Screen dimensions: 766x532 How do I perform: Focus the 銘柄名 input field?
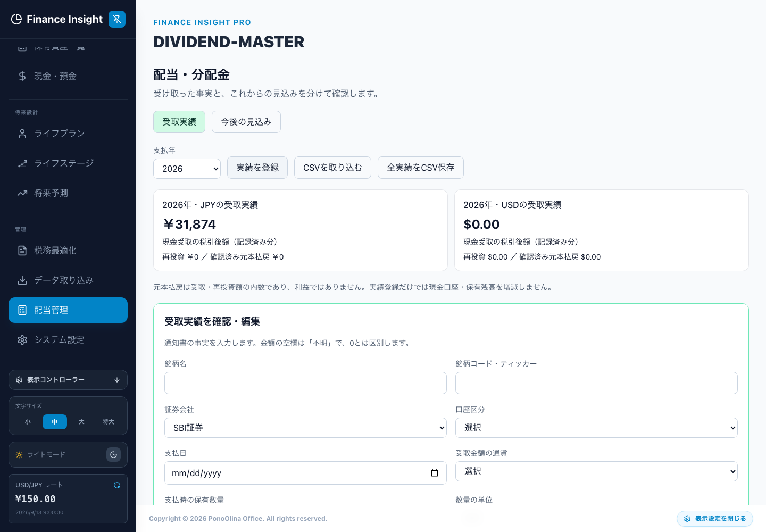pyautogui.click(x=305, y=383)
